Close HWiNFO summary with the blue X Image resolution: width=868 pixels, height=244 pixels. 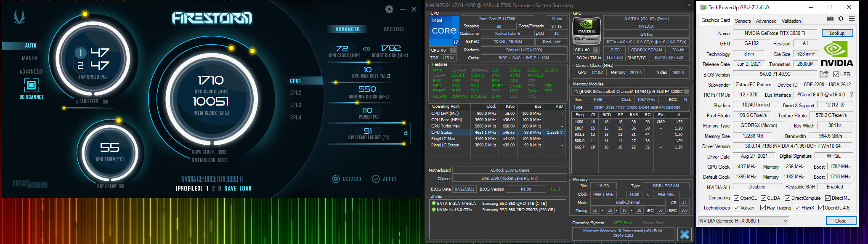point(685,234)
